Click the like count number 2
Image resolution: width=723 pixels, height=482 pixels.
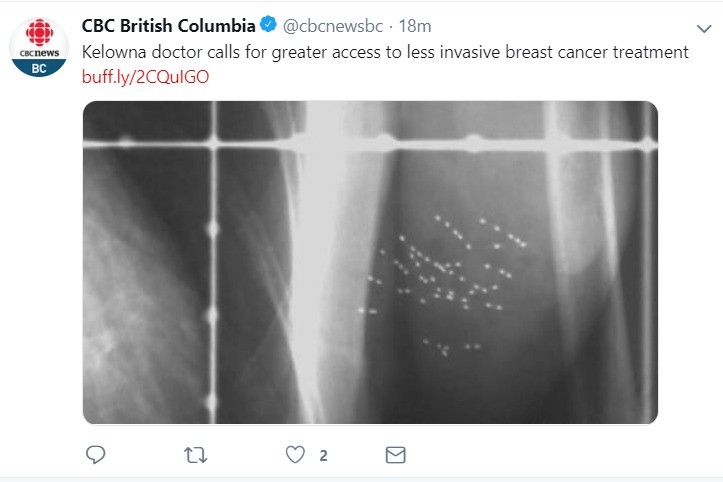tap(323, 456)
